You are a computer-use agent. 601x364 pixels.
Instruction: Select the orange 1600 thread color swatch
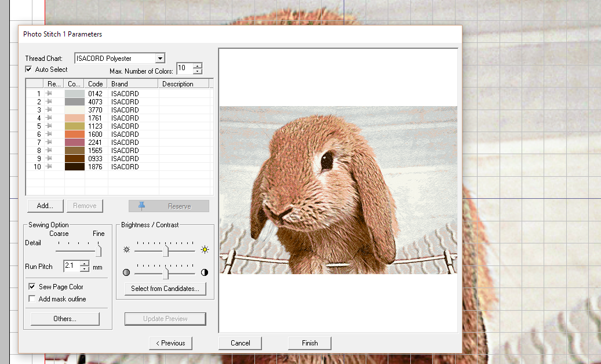click(75, 134)
